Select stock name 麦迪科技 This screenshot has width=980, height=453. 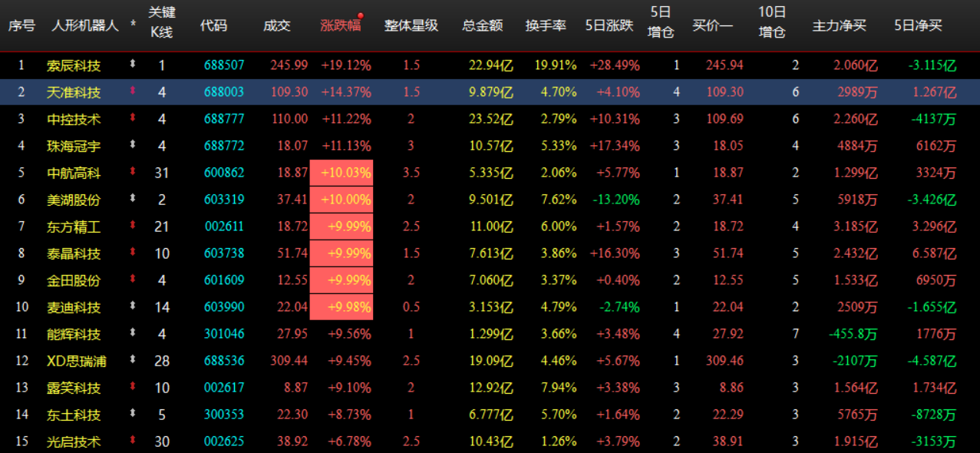tap(74, 307)
